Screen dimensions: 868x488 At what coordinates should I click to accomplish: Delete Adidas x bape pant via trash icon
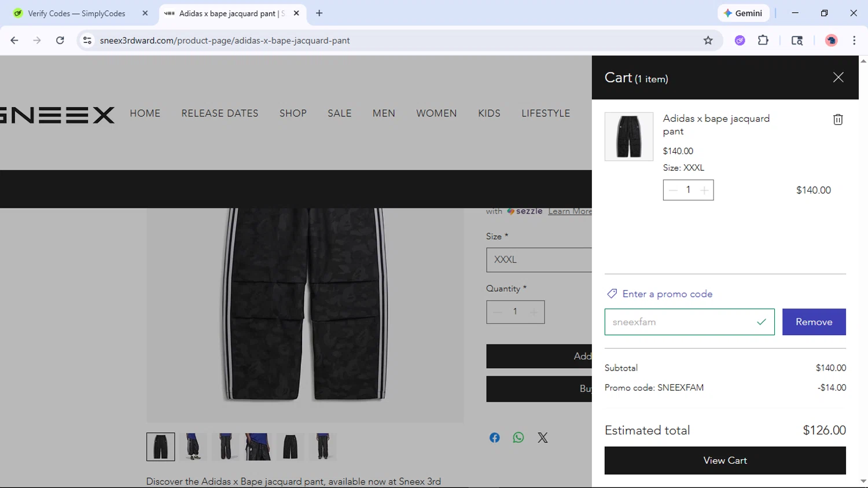pos(838,119)
